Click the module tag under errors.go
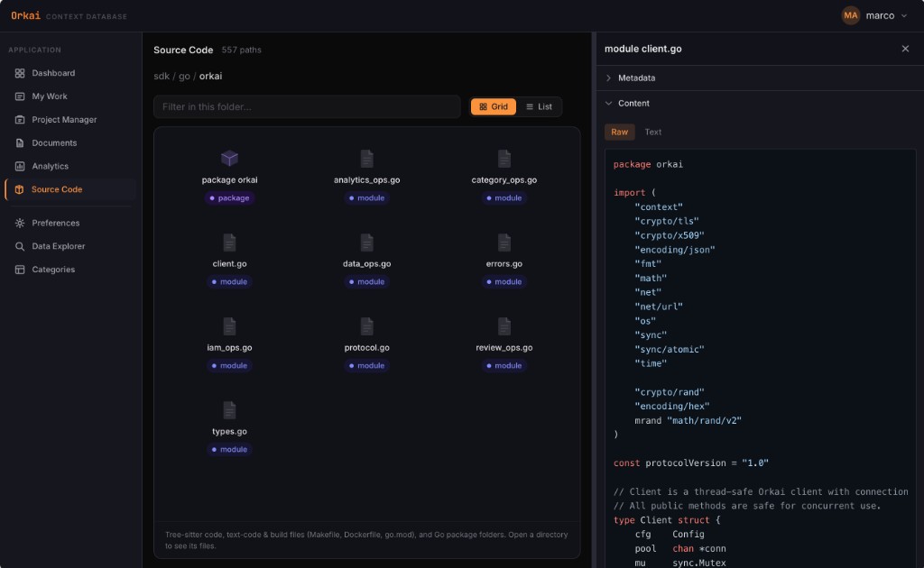 pos(504,282)
